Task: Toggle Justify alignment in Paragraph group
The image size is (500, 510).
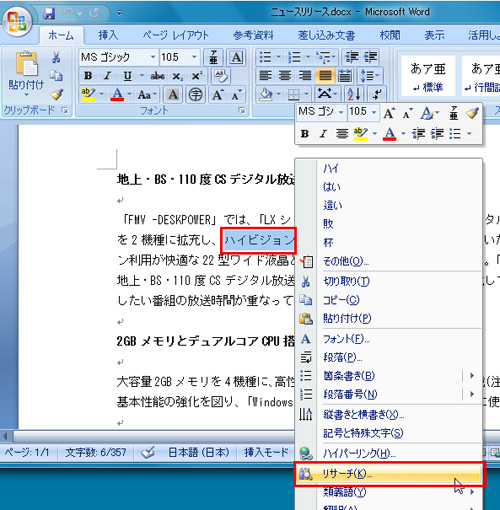Action: [325, 76]
